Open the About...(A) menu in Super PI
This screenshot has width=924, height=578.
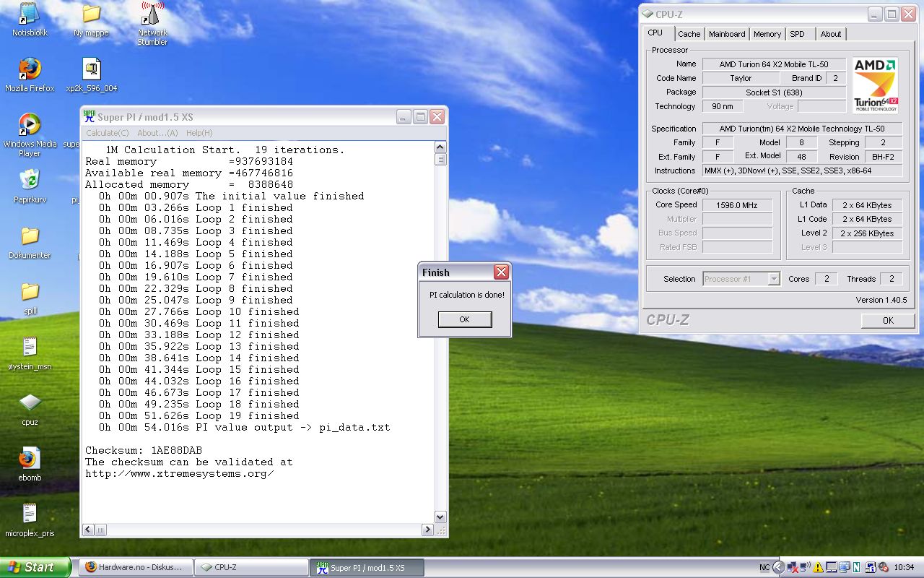[157, 133]
